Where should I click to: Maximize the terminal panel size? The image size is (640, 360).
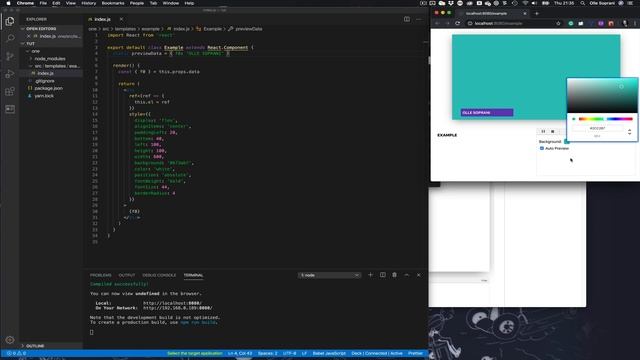[x=407, y=275]
